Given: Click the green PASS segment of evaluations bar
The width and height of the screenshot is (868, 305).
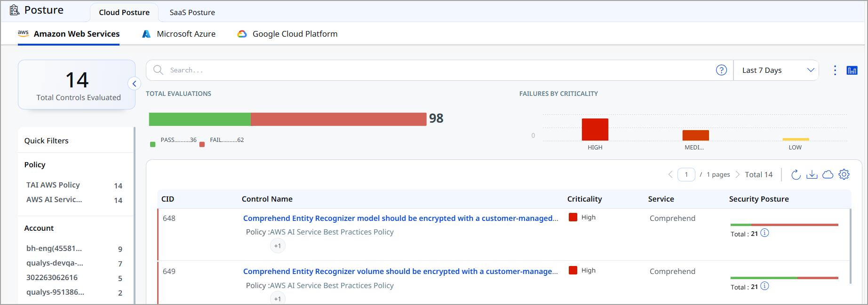Looking at the screenshot, I should click(x=200, y=119).
